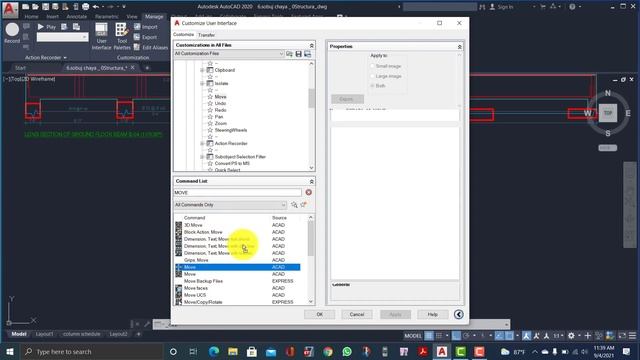Click the command search input field
This screenshot has height=360, width=640.
pyautogui.click(x=238, y=192)
